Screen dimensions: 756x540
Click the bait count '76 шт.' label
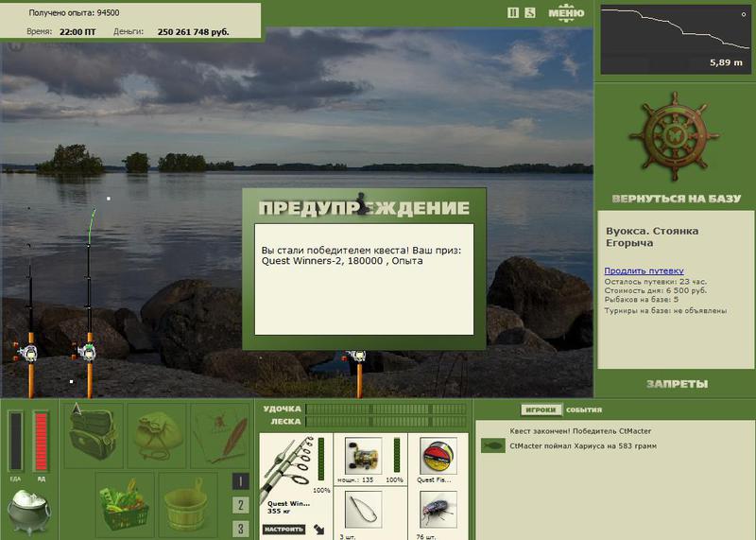(426, 536)
